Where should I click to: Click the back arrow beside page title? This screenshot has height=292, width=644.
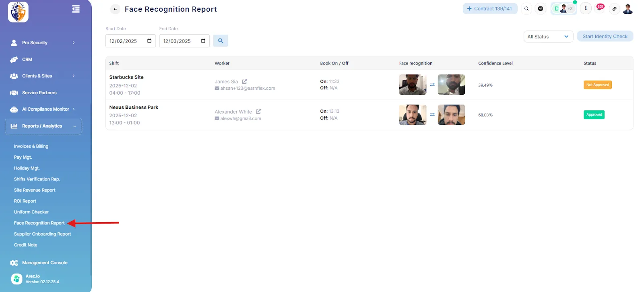[115, 9]
